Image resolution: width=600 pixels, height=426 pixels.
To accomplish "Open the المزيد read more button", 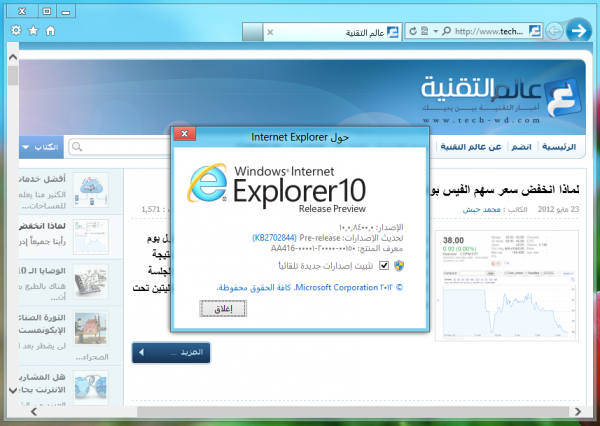I will tap(171, 352).
